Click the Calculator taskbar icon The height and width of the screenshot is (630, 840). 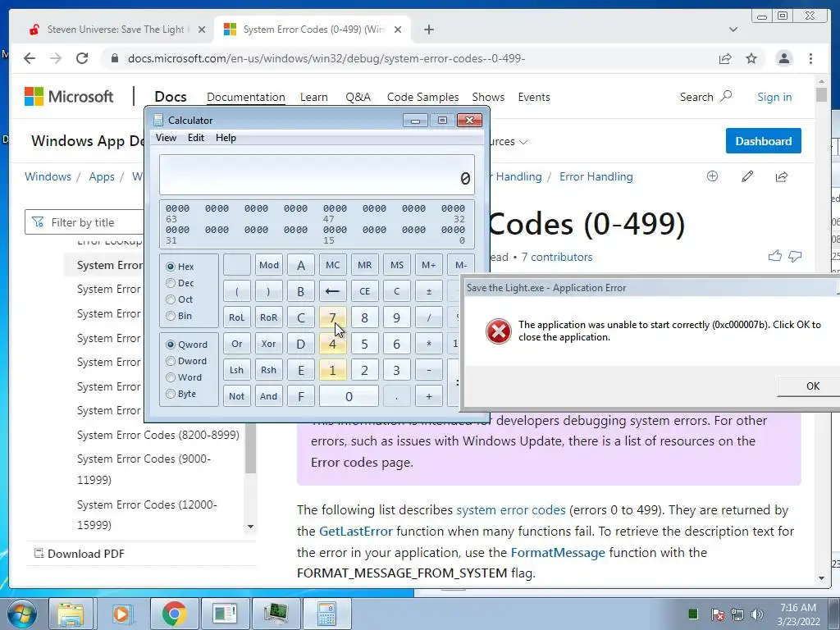pyautogui.click(x=326, y=614)
